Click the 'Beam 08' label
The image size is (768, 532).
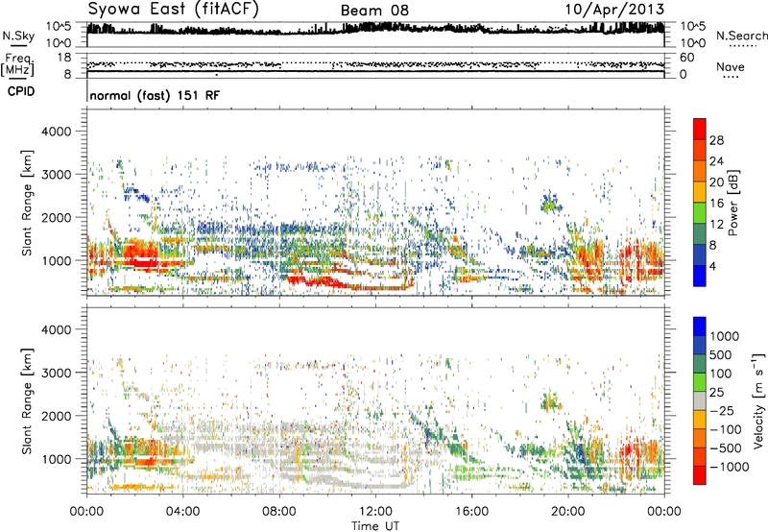pos(374,11)
